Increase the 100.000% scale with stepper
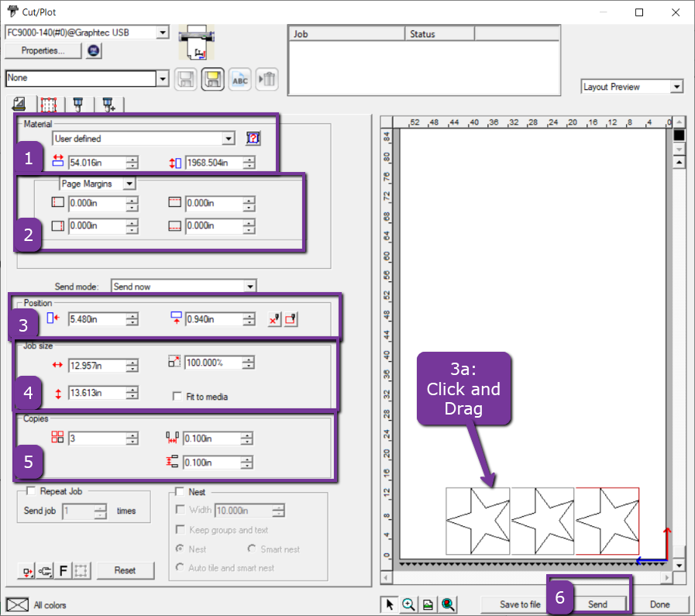This screenshot has height=616, width=695. (x=249, y=360)
